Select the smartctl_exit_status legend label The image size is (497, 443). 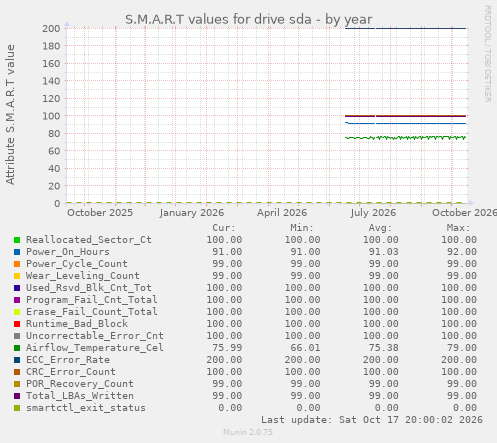point(86,408)
